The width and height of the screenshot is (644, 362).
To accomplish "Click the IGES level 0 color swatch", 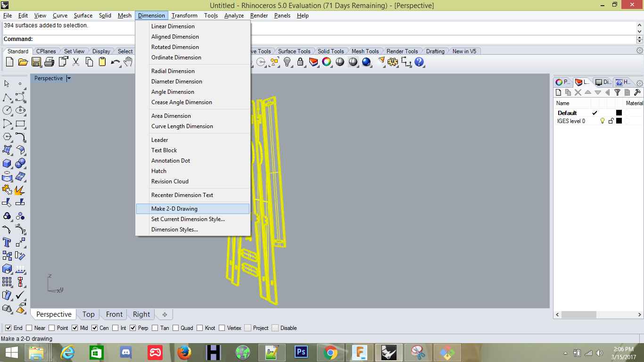I will point(619,121).
